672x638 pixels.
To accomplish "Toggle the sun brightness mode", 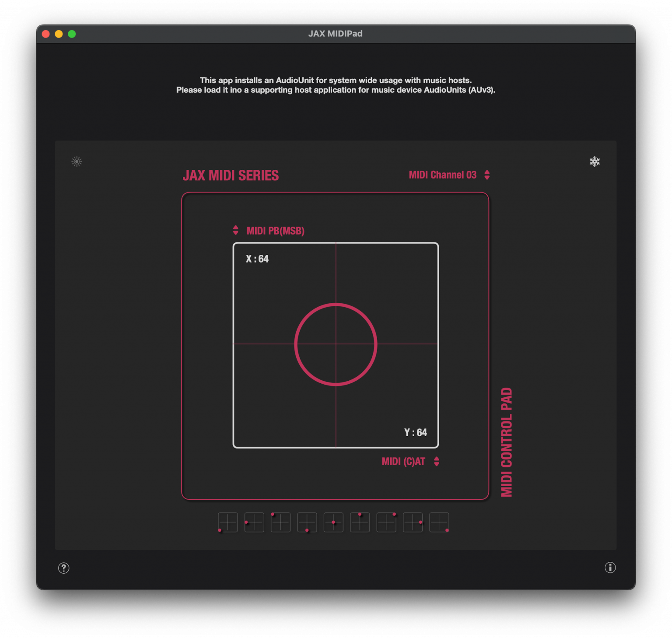I will 76,161.
